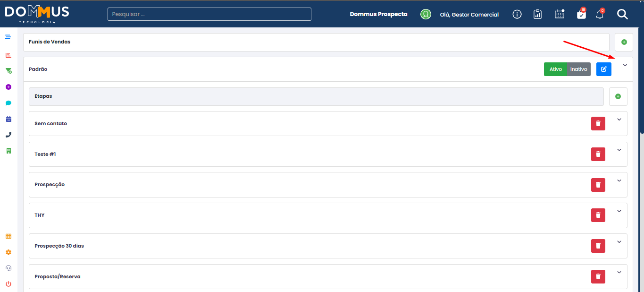Select the Sem contato stage name
Image resolution: width=644 pixels, height=292 pixels.
click(51, 124)
